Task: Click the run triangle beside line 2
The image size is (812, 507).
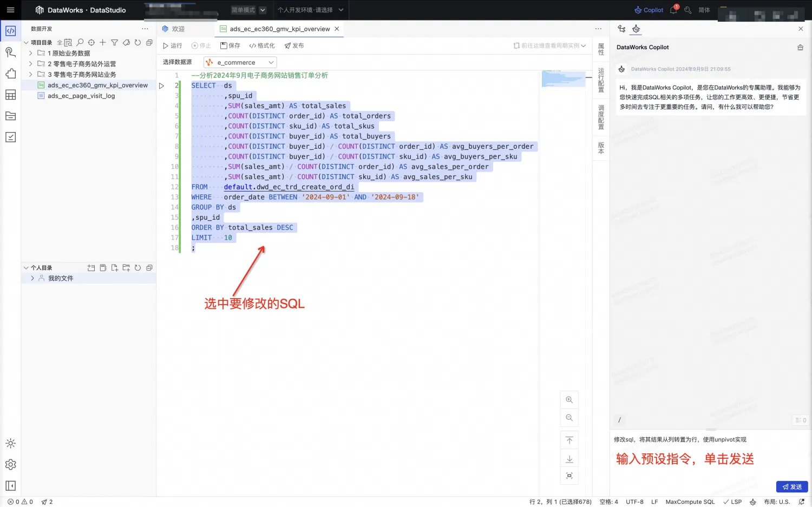Action: pyautogui.click(x=161, y=85)
